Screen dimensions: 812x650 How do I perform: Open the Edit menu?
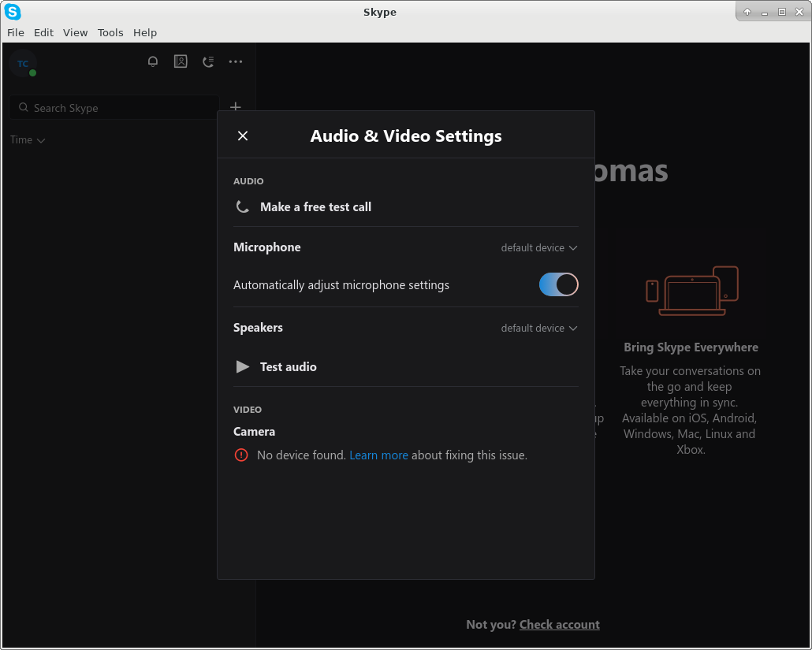point(43,32)
